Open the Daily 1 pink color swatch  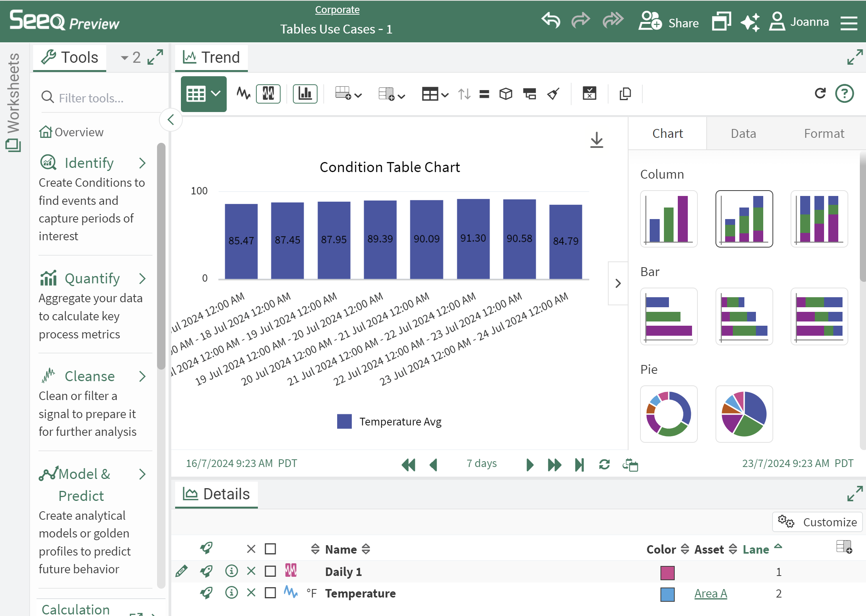point(667,572)
